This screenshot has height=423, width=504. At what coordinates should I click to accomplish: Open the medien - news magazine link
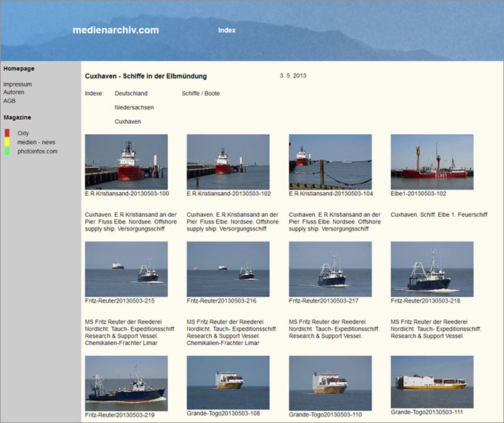(36, 142)
